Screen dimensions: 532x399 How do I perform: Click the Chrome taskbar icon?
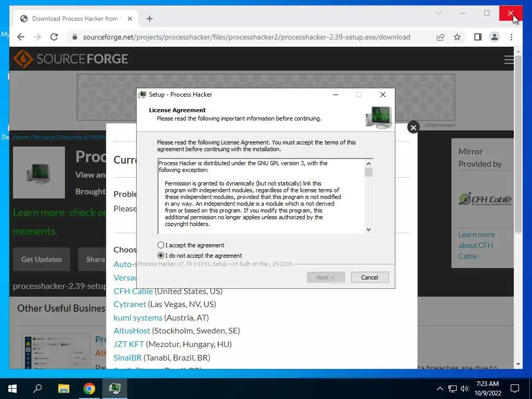89,389
